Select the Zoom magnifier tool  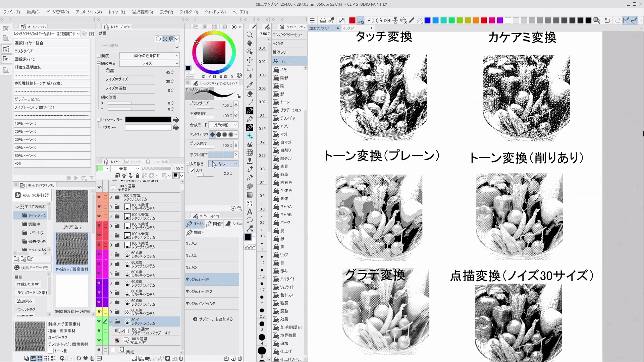tap(250, 35)
